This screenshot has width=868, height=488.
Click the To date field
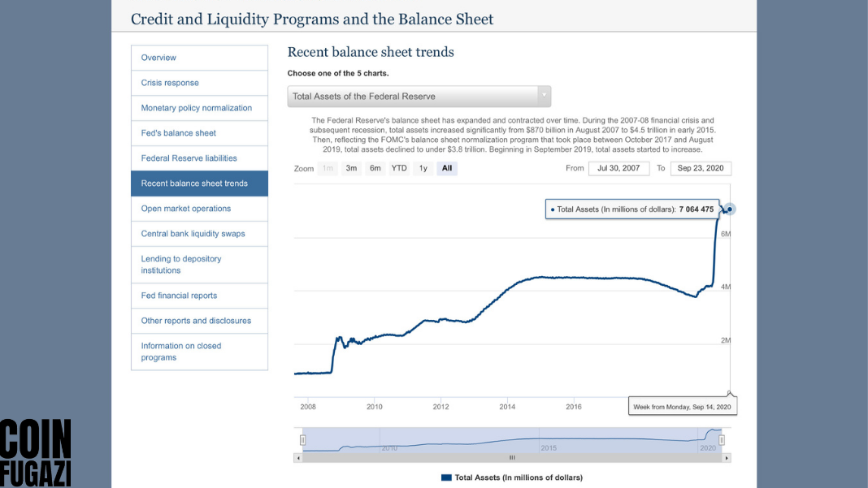(701, 168)
